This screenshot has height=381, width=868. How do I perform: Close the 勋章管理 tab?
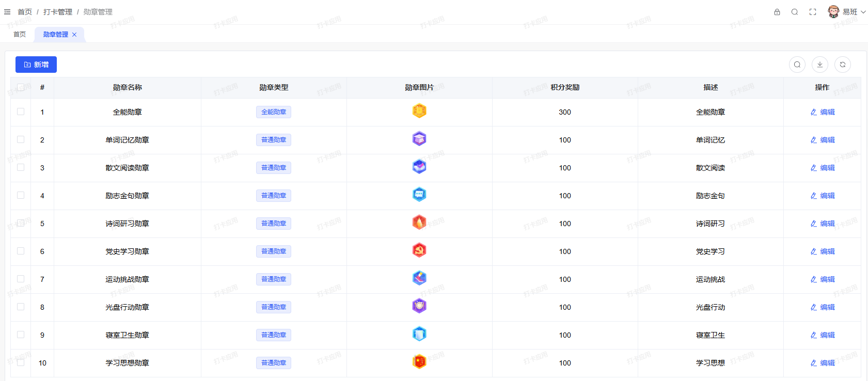pyautogui.click(x=74, y=35)
